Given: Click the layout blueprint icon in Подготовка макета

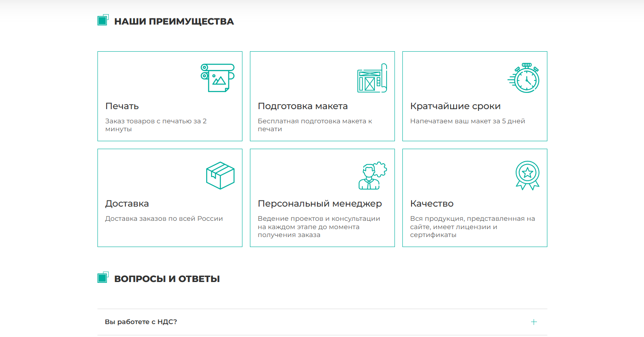Looking at the screenshot, I should point(372,78).
